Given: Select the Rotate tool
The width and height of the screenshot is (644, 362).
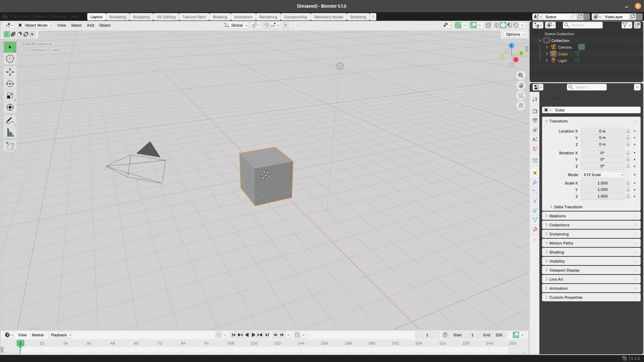Looking at the screenshot, I should pyautogui.click(x=10, y=84).
